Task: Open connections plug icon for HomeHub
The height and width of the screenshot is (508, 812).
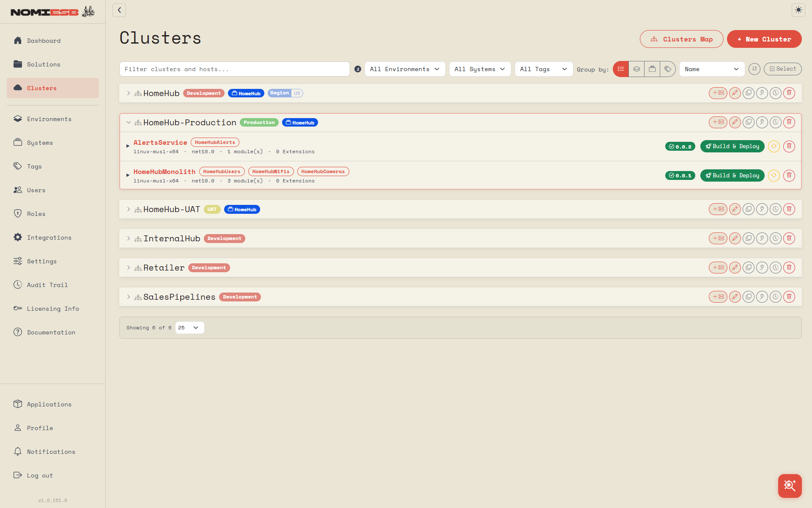Action: click(762, 93)
